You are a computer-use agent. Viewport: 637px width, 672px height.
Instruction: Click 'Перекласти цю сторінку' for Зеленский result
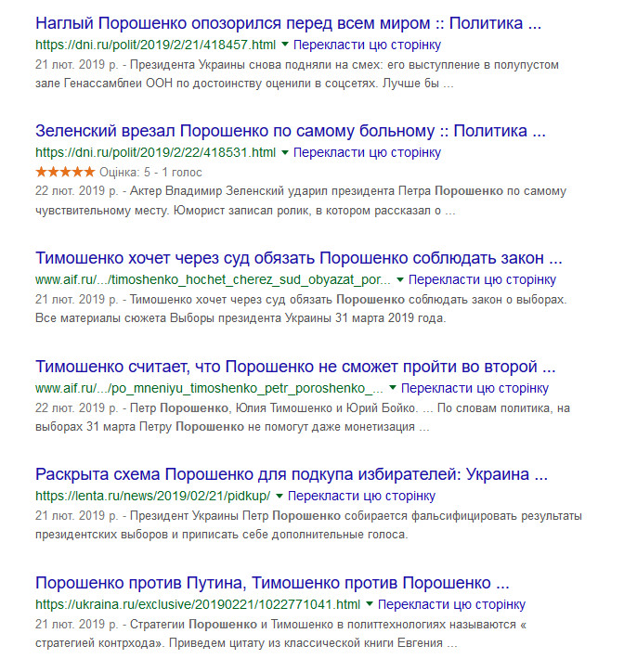(367, 152)
